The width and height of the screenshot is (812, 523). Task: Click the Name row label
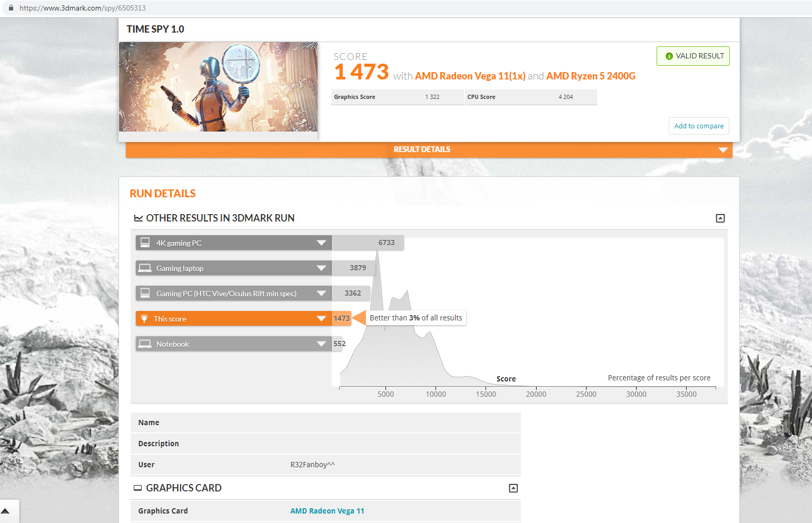[x=148, y=423]
